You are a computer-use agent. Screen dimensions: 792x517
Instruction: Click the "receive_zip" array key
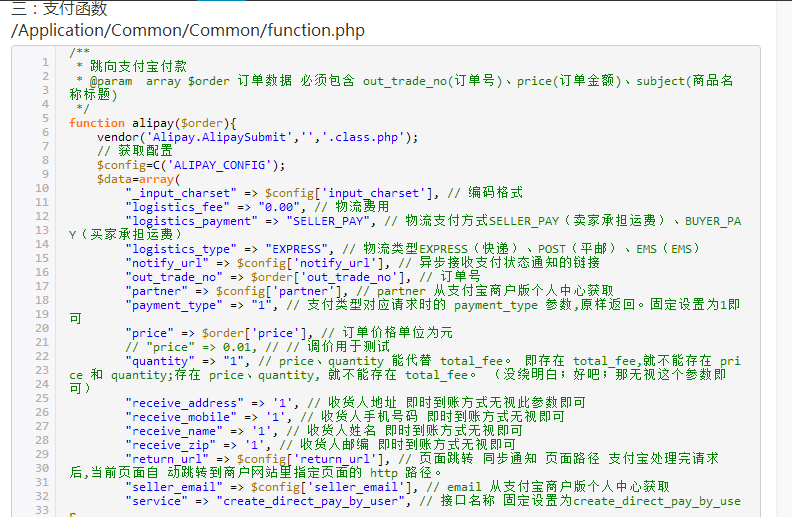coord(170,445)
